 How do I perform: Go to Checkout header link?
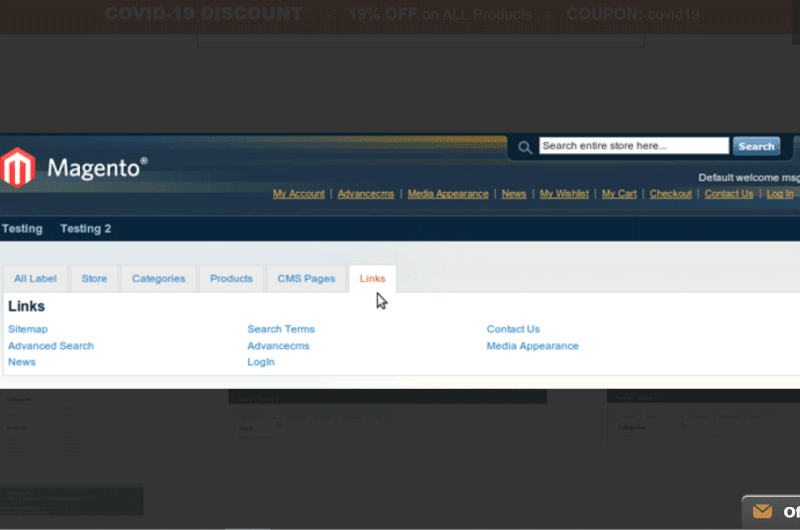[670, 194]
